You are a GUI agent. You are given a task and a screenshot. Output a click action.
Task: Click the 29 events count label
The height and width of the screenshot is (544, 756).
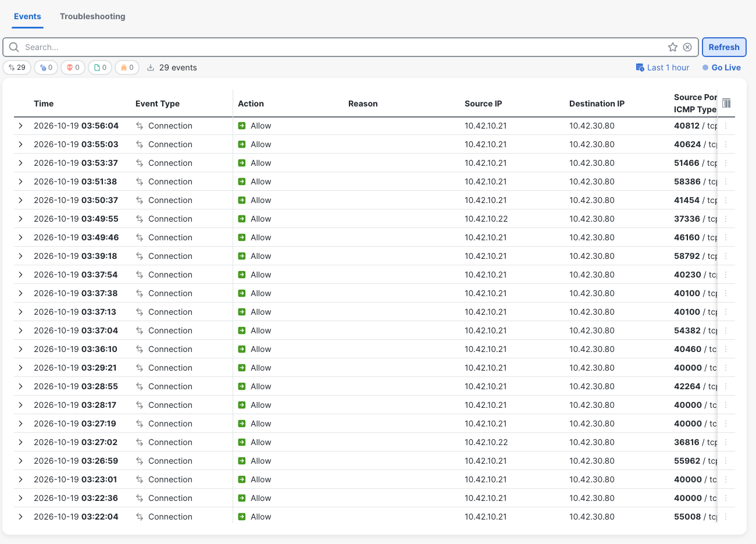click(178, 67)
